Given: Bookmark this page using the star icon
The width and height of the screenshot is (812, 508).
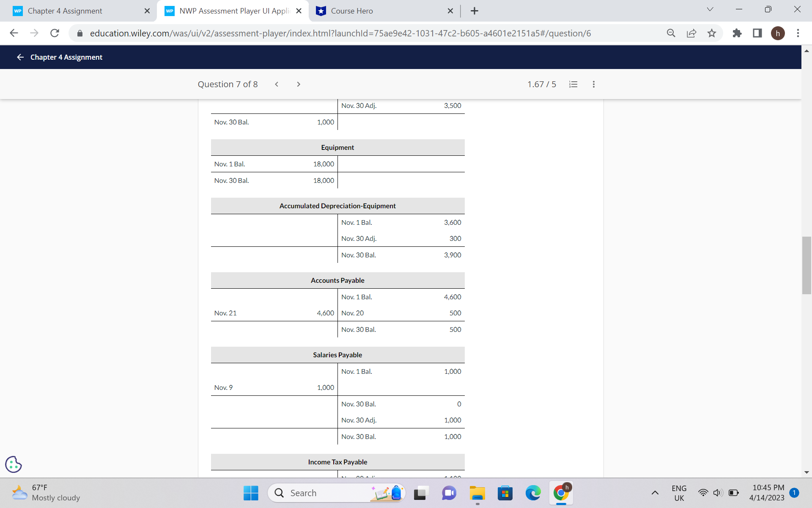Looking at the screenshot, I should pyautogui.click(x=712, y=33).
